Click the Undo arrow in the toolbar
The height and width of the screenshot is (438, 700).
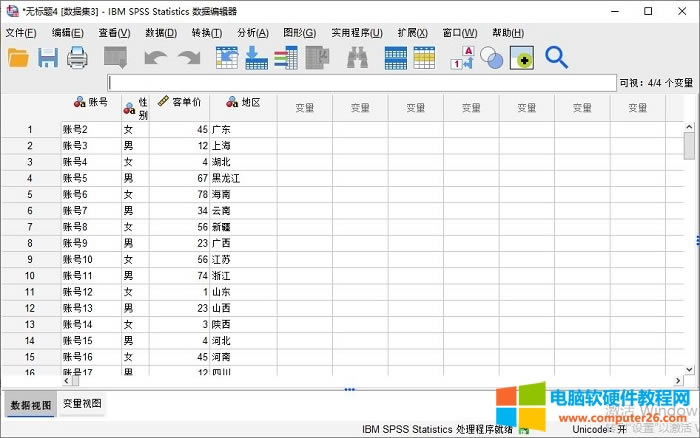154,59
